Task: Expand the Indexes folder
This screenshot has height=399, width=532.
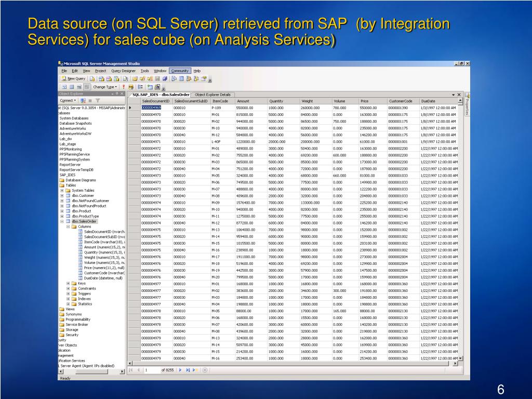Action: (x=68, y=299)
